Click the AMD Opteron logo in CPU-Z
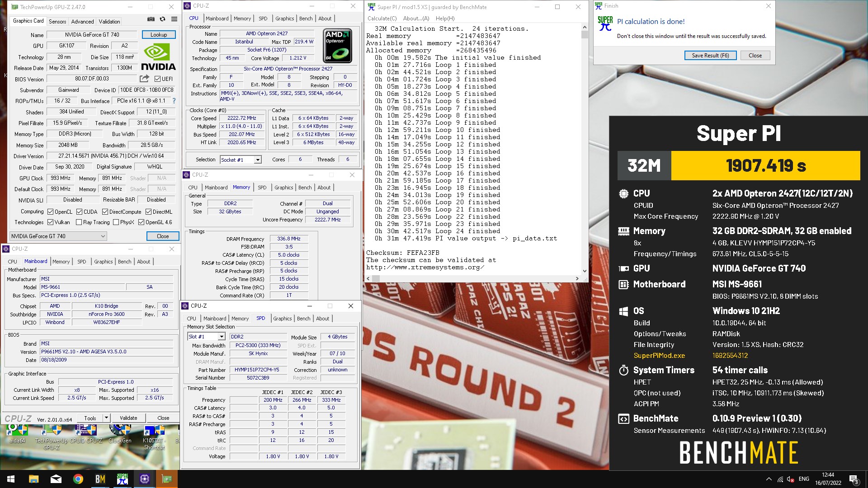Screen dimensions: 868x488 [x=338, y=46]
